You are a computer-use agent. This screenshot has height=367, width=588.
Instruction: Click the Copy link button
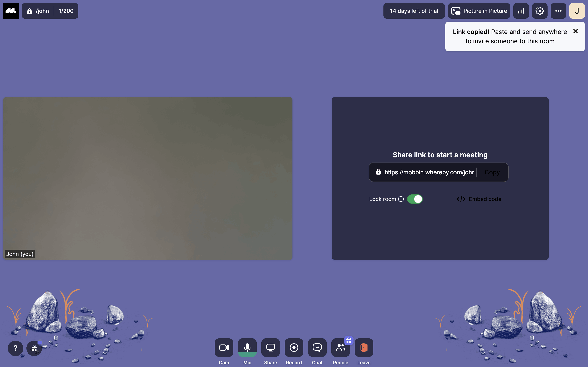coord(492,172)
